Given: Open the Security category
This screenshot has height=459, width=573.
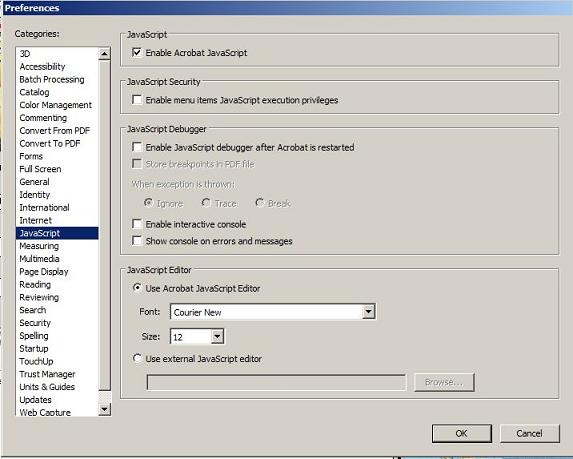Looking at the screenshot, I should click(57, 323).
